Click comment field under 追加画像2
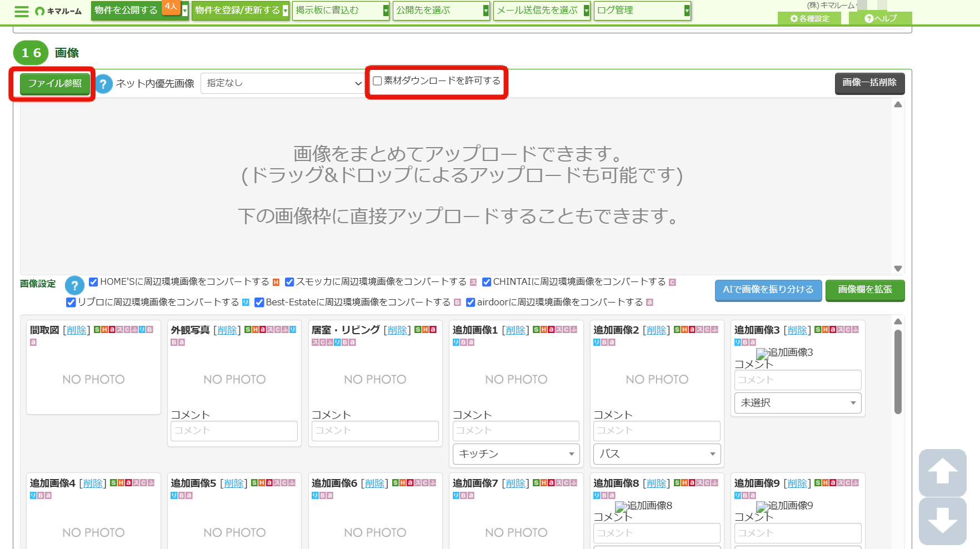Viewport: 980px width, 549px height. pos(657,431)
